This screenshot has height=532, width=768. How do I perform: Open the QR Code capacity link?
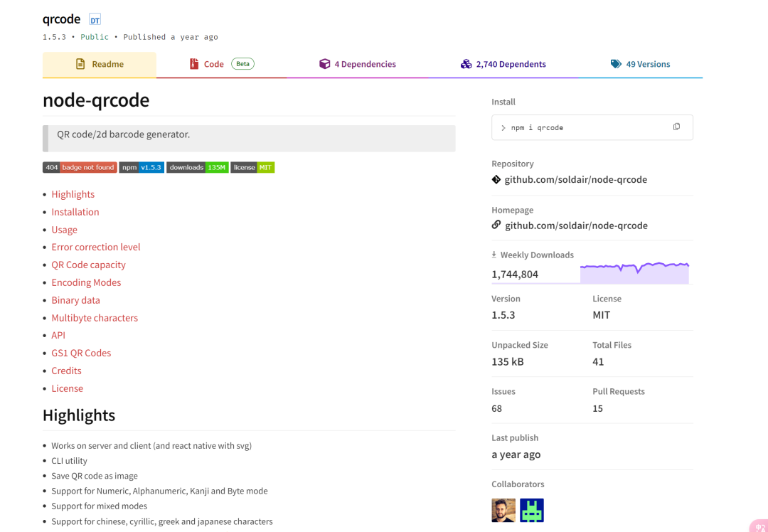pos(88,265)
